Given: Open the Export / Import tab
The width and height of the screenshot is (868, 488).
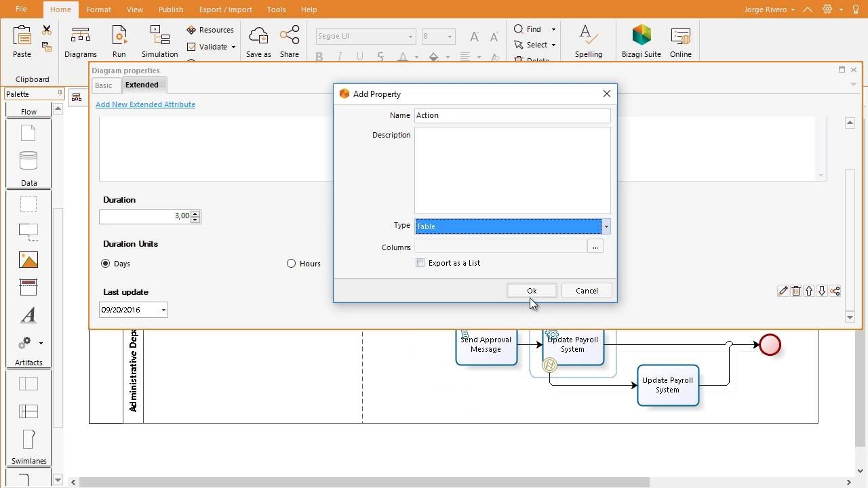Looking at the screenshot, I should tap(225, 9).
